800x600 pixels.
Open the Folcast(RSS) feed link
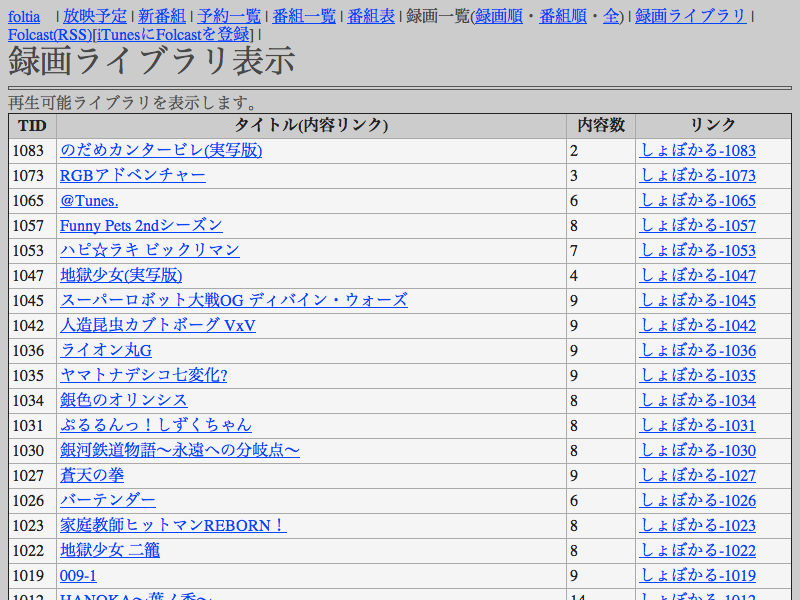click(x=50, y=35)
